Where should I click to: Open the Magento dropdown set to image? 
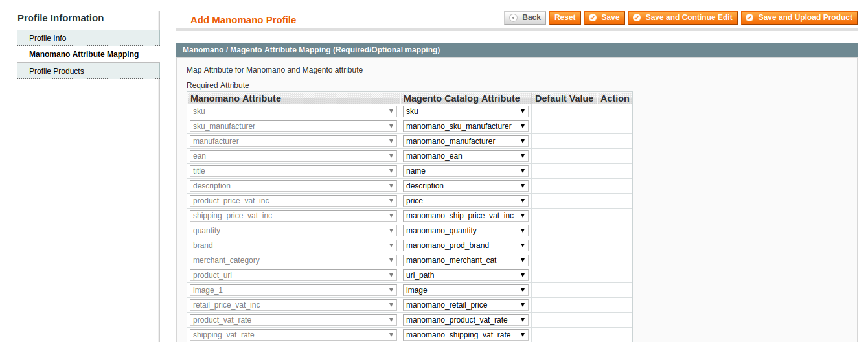[x=466, y=290]
